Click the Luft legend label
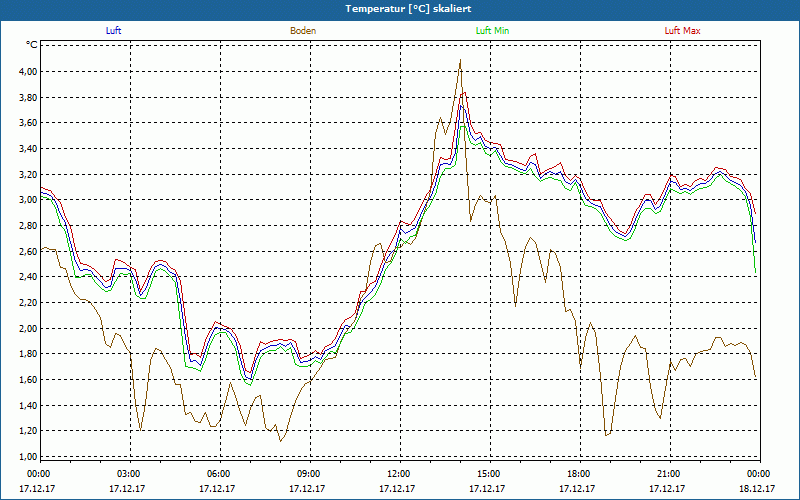The image size is (800, 500). tap(113, 31)
